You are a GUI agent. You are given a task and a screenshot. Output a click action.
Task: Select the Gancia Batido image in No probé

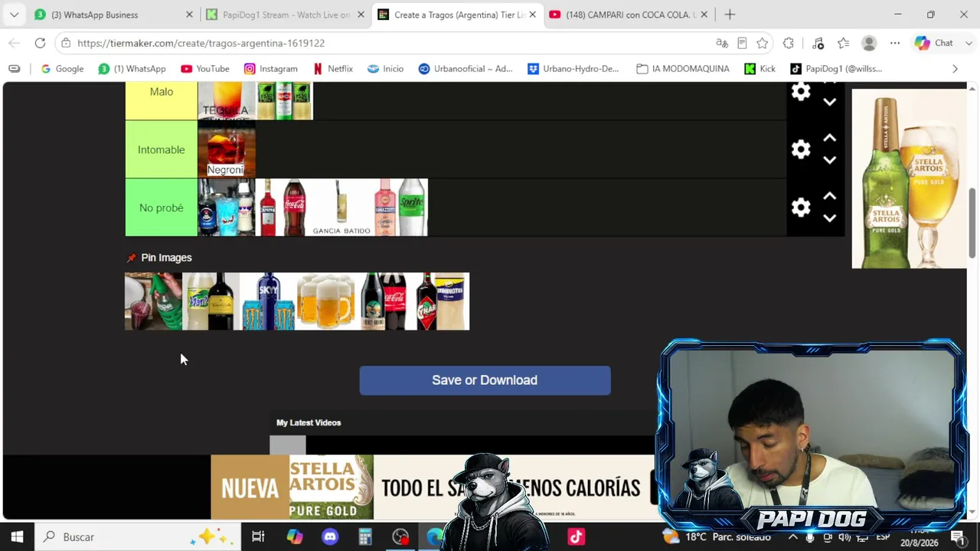(x=341, y=207)
